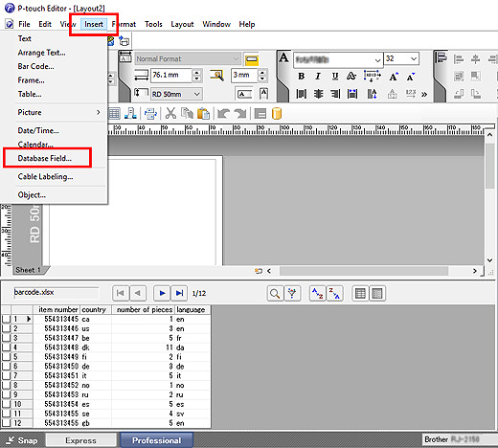
Task: Open the Edit menu
Action: point(45,24)
